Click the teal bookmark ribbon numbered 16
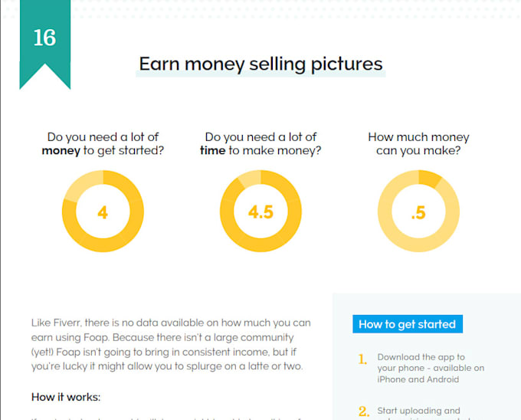521x420 pixels. tap(45, 43)
